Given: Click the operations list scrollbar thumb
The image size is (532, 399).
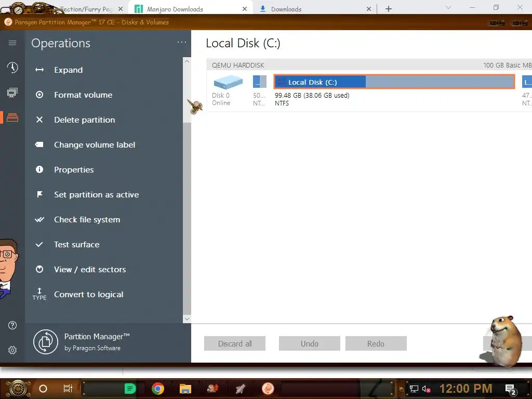Looking at the screenshot, I should tap(187, 219).
